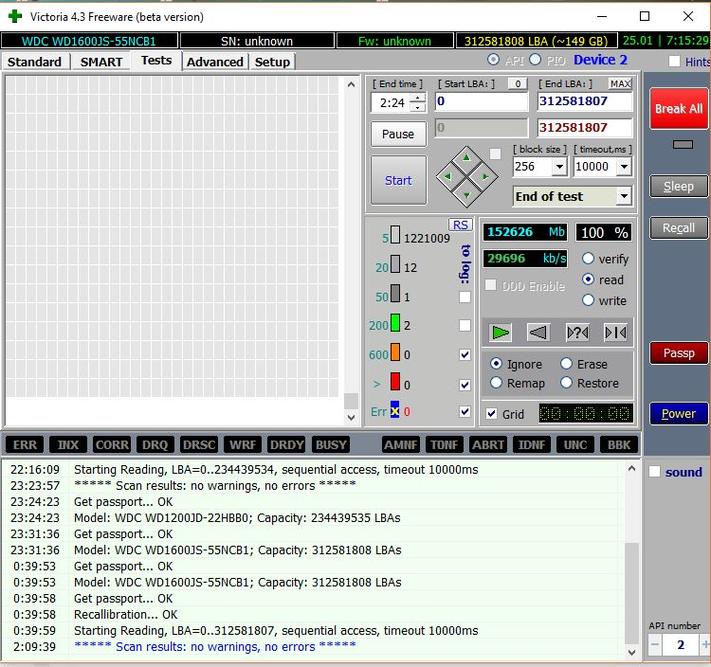Decrease the API number
Image resolution: width=711 pixels, height=667 pixels.
(x=655, y=644)
